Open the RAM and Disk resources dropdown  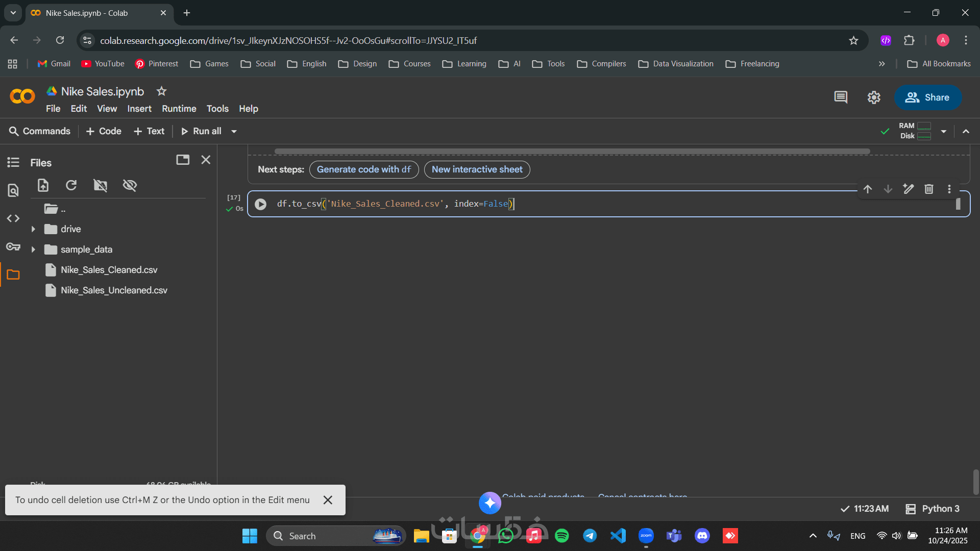(944, 132)
